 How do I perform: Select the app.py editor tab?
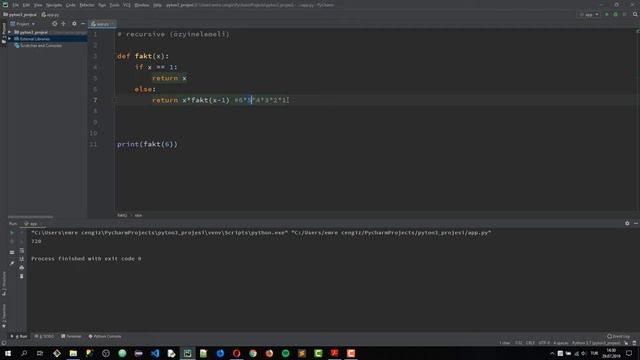102,24
